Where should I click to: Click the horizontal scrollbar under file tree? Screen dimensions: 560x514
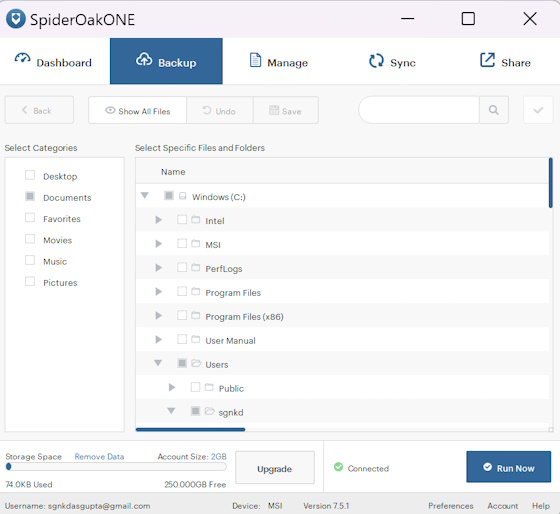(190, 429)
